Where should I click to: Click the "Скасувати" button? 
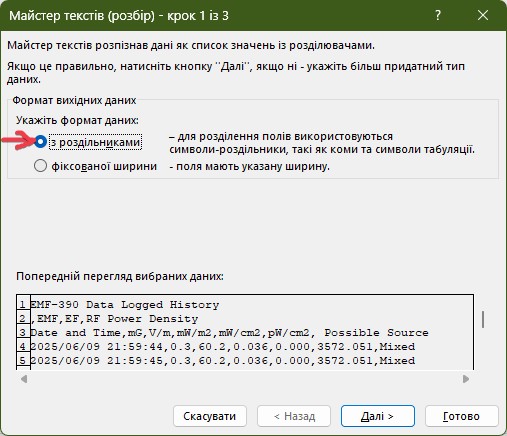click(x=210, y=416)
